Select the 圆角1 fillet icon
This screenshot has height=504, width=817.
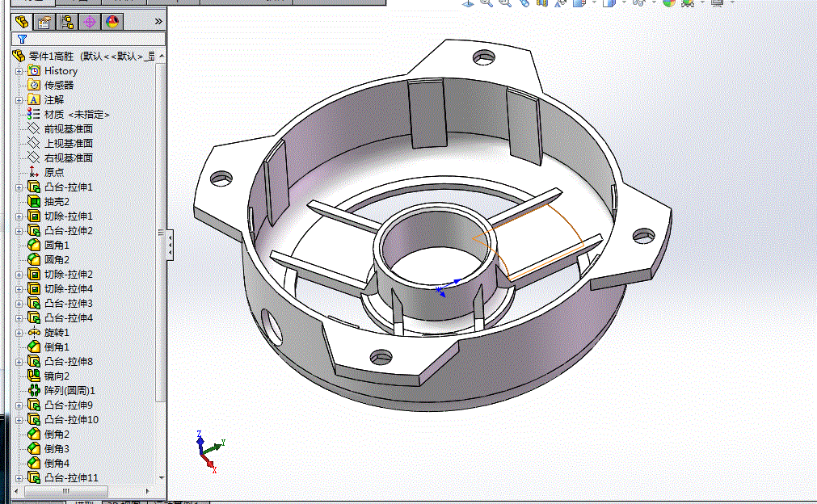tap(34, 245)
